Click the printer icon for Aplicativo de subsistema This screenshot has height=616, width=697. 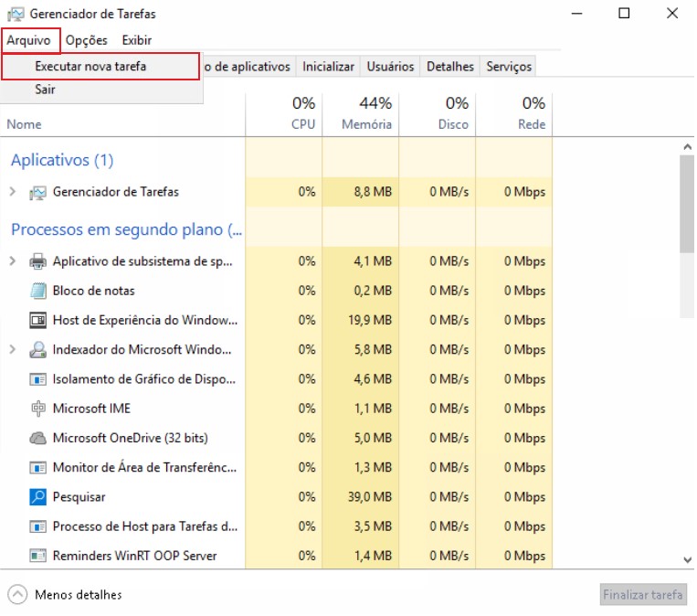pyautogui.click(x=37, y=261)
